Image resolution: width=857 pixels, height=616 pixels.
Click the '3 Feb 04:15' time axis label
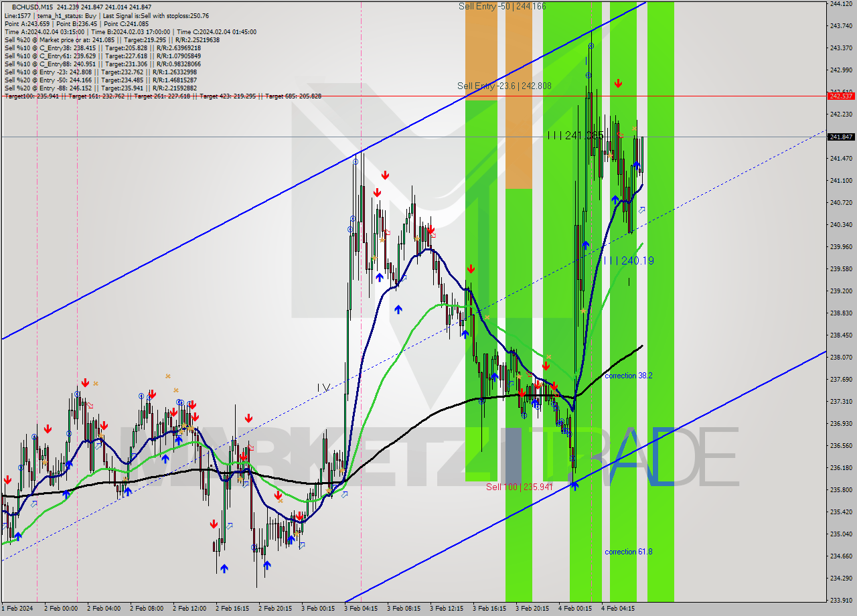(x=361, y=609)
